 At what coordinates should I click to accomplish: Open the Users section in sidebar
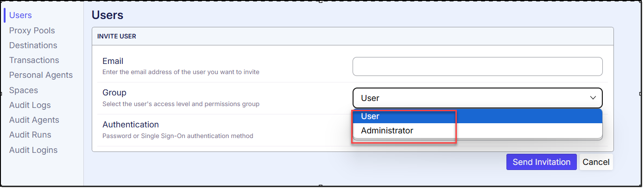(20, 15)
